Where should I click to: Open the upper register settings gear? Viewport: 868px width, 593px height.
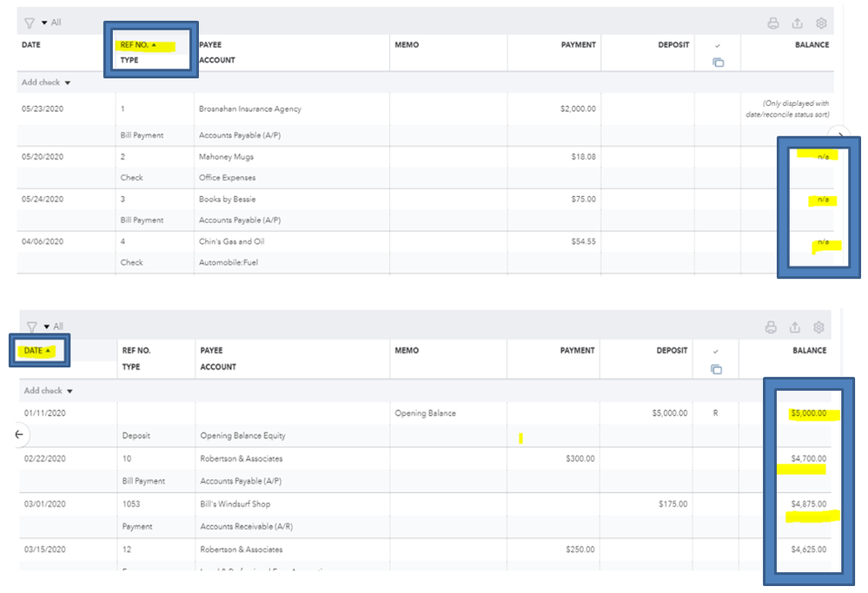point(821,23)
